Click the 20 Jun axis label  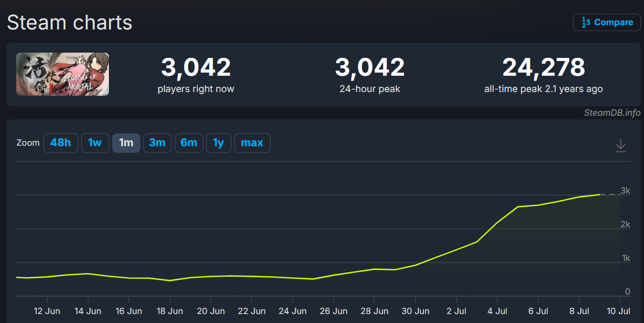coord(210,311)
